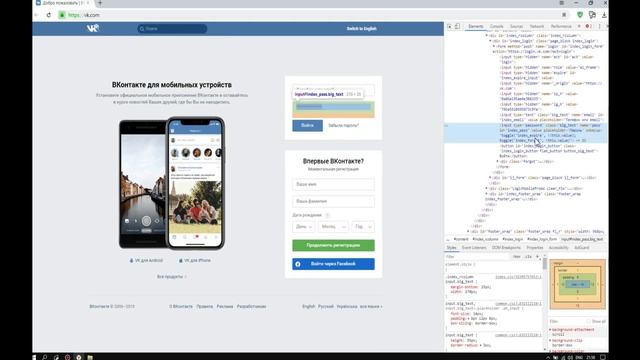The height and width of the screenshot is (360, 640).
Task: Select English language in the footer
Action: (309, 307)
